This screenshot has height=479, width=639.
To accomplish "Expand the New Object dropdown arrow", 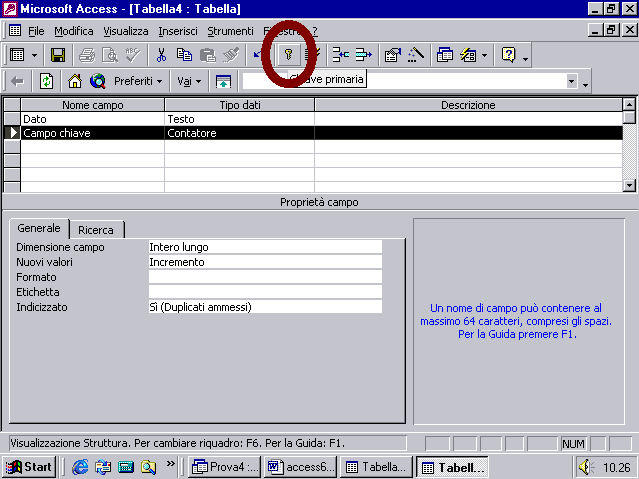I will (484, 55).
